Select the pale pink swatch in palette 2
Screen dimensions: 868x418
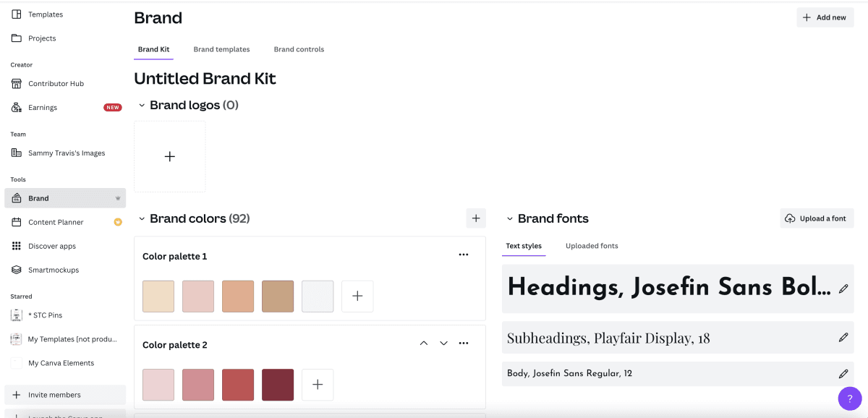pos(158,385)
